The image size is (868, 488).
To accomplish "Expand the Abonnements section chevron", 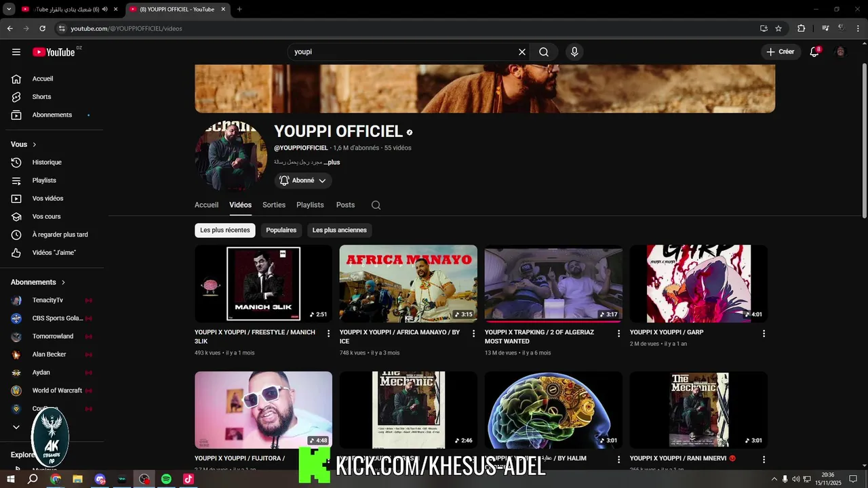I will click(63, 282).
